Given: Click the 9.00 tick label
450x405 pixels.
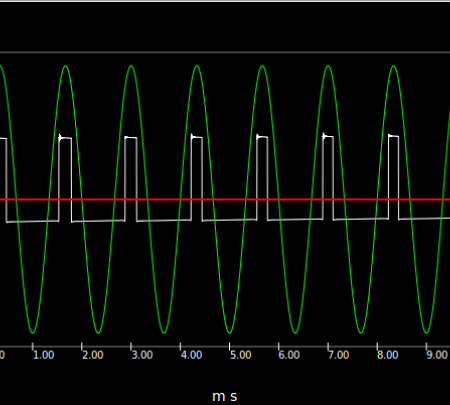Looking at the screenshot, I should 437,355.
